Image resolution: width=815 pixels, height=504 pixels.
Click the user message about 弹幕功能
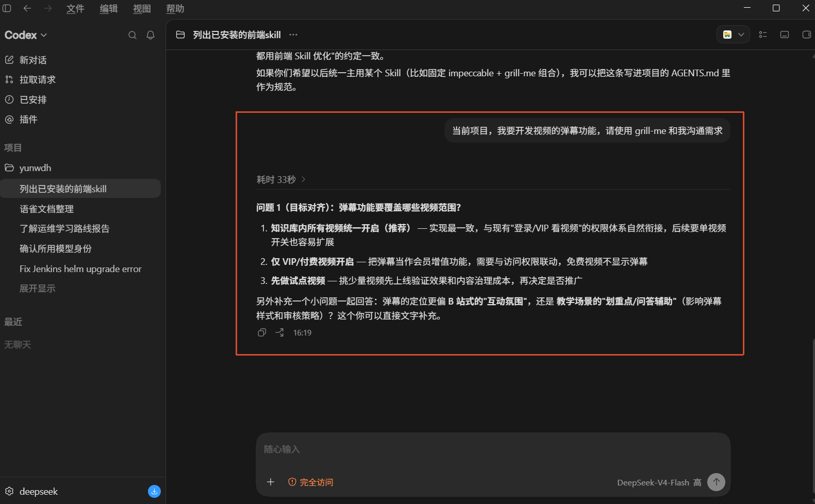pyautogui.click(x=587, y=131)
